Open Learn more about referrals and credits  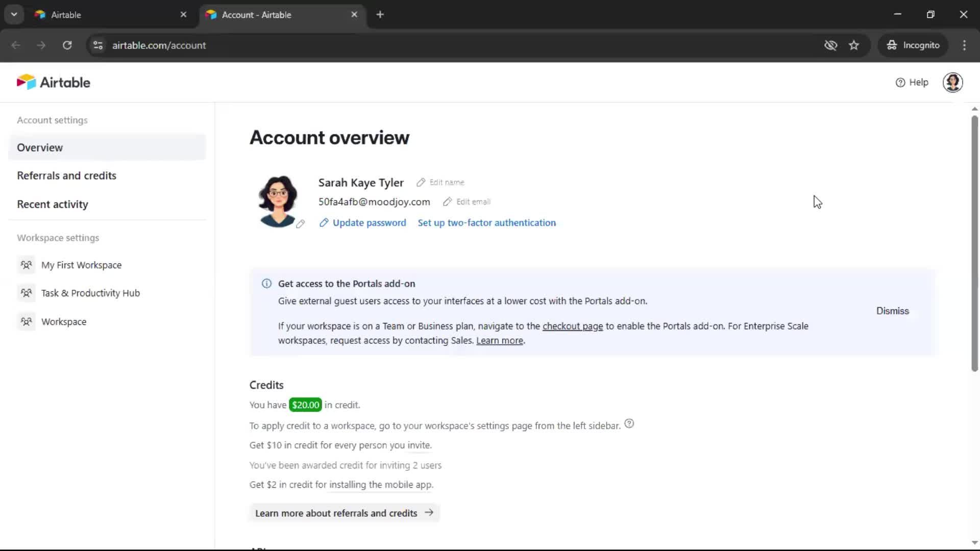[x=345, y=513]
